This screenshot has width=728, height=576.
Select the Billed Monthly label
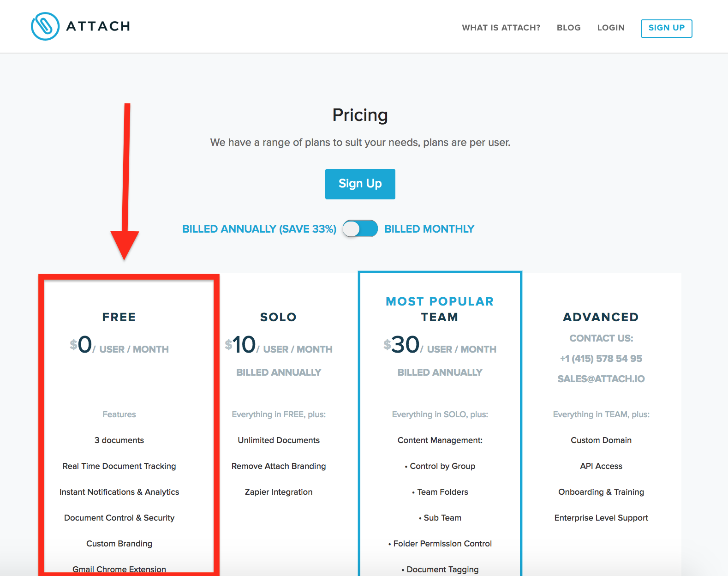coord(429,229)
